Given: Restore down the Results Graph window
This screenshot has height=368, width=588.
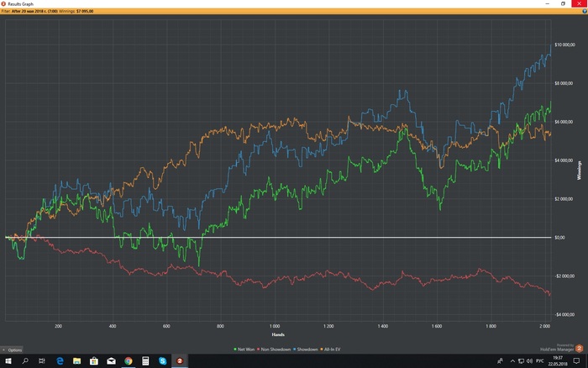Looking at the screenshot, I should [x=563, y=3].
